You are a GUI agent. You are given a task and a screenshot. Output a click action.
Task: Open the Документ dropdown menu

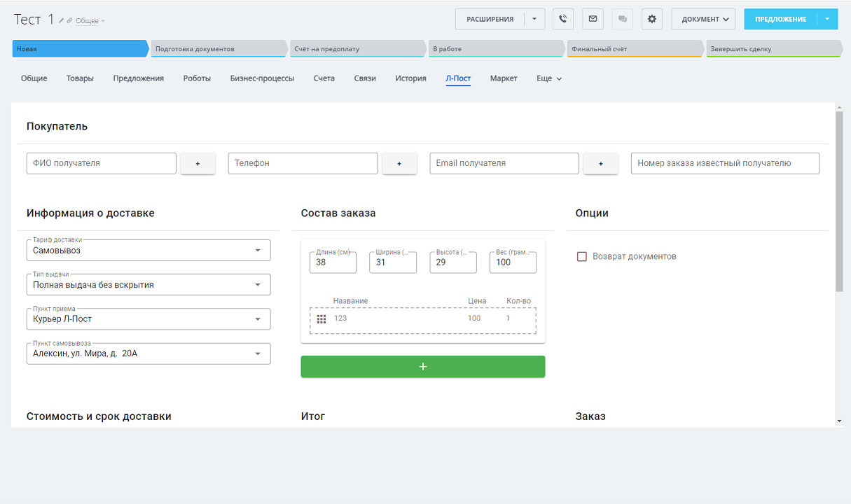[703, 19]
